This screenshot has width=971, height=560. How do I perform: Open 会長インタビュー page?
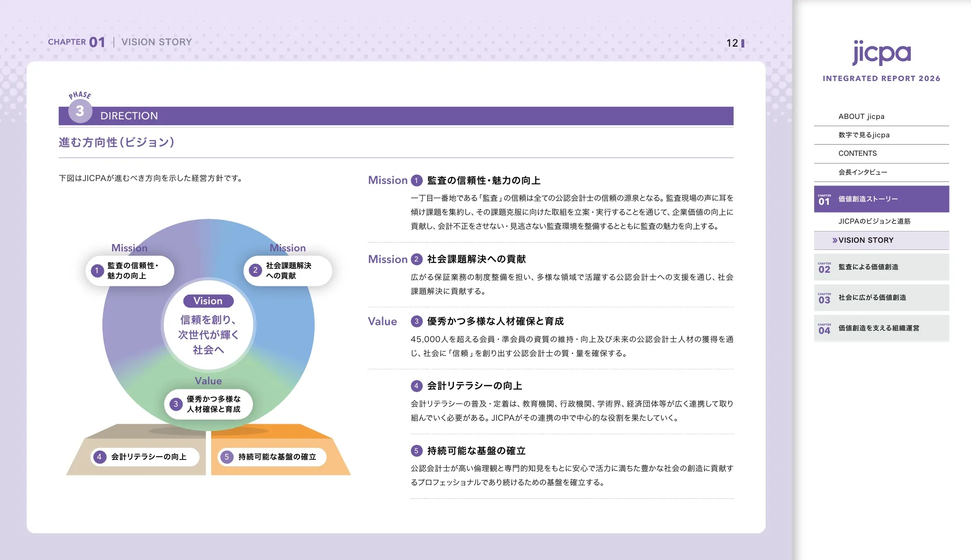[881, 172]
